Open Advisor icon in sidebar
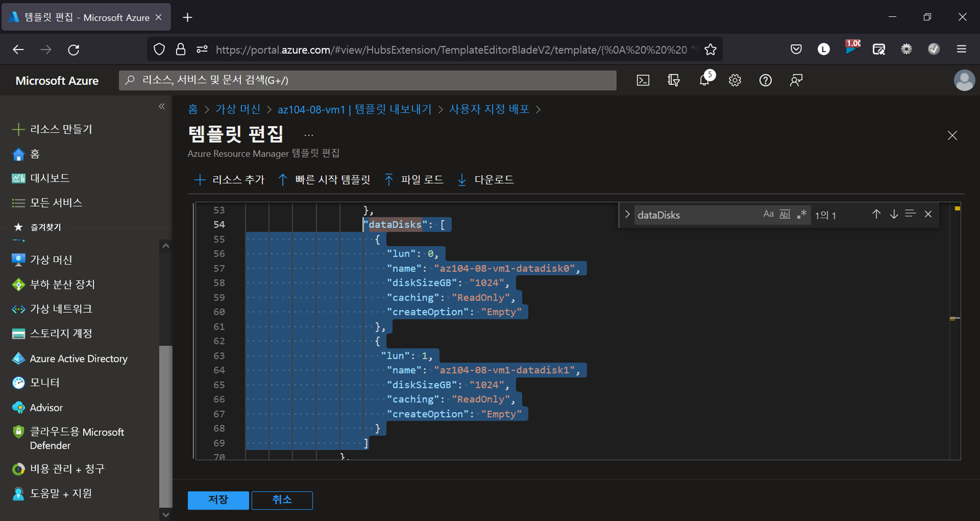980x521 pixels. [18, 408]
